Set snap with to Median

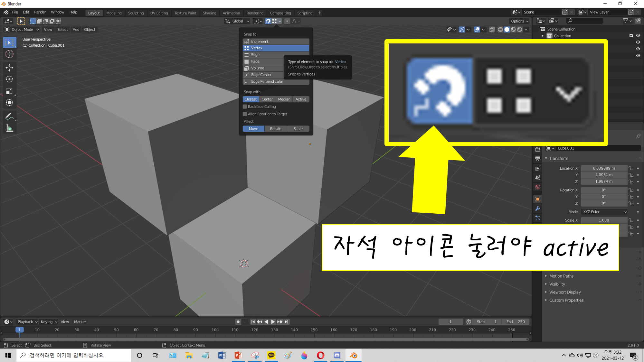point(284,99)
